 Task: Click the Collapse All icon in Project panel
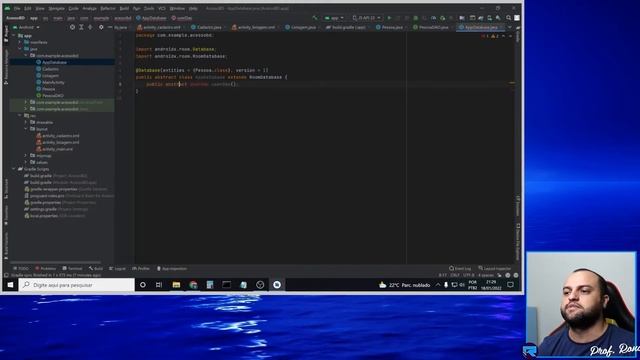[90, 27]
